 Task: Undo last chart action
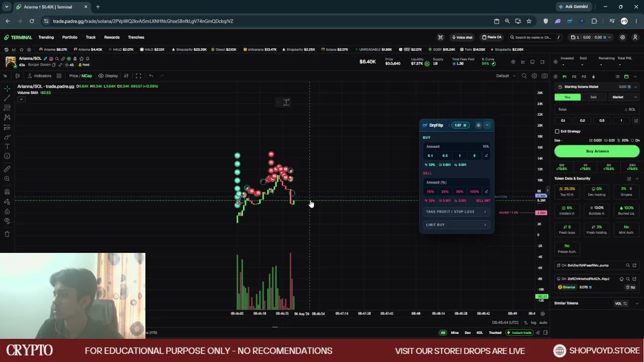pyautogui.click(x=151, y=76)
